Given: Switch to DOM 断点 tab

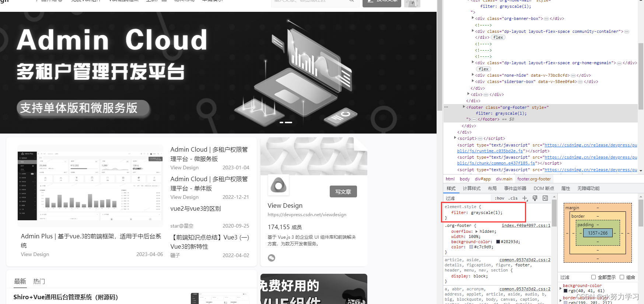Looking at the screenshot, I should 544,188.
